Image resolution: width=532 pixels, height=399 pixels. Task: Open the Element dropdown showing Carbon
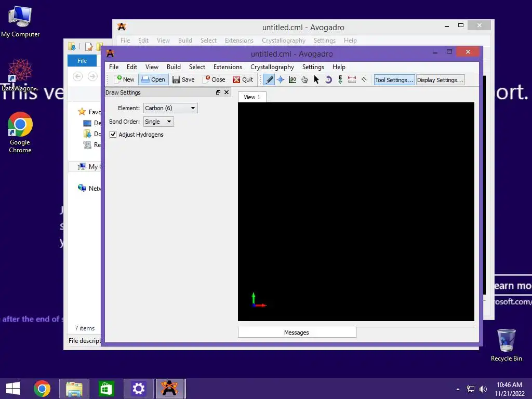tap(170, 108)
